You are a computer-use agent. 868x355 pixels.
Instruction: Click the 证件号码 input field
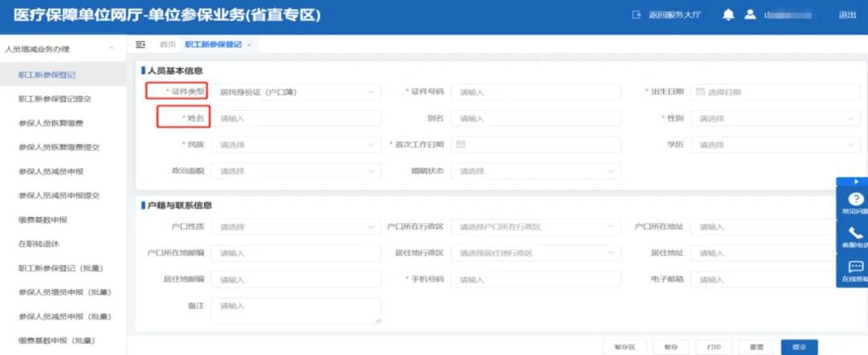pos(536,92)
